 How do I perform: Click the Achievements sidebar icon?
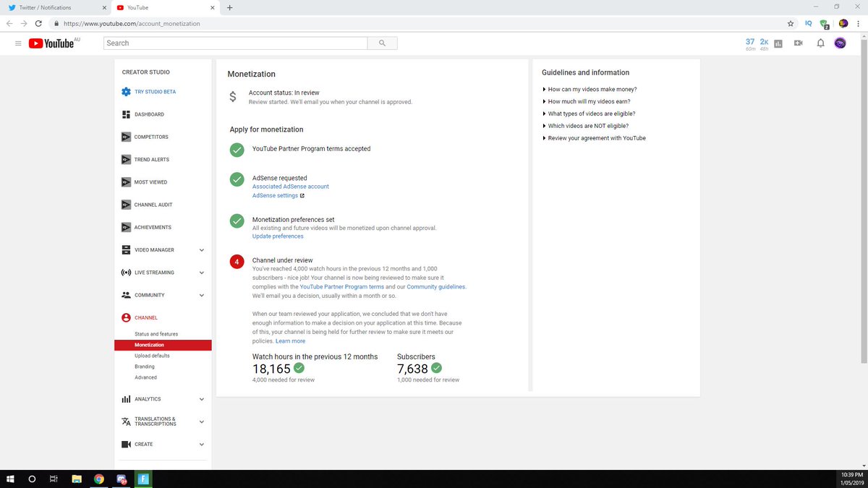click(x=126, y=227)
